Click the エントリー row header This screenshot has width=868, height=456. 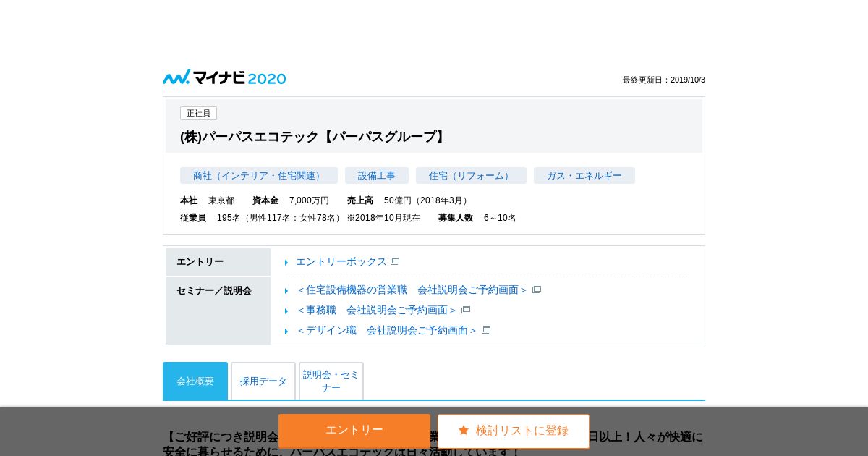pos(218,262)
